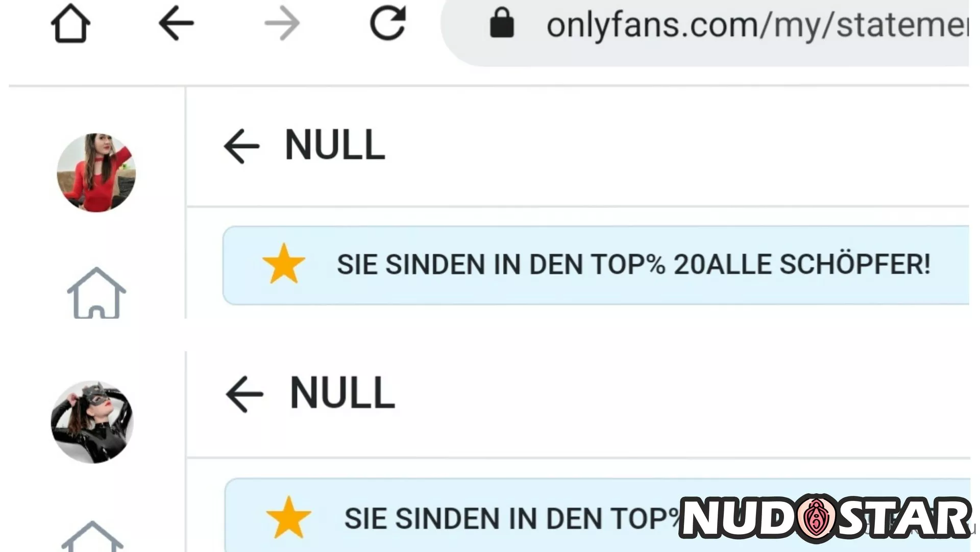Click the back arrow next to upper NULL
980x552 pixels.
[241, 146]
